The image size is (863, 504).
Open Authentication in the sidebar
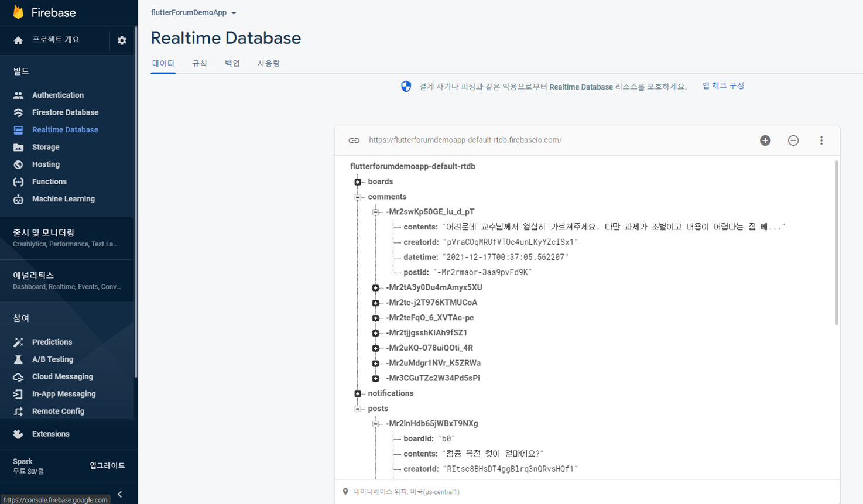[58, 95]
